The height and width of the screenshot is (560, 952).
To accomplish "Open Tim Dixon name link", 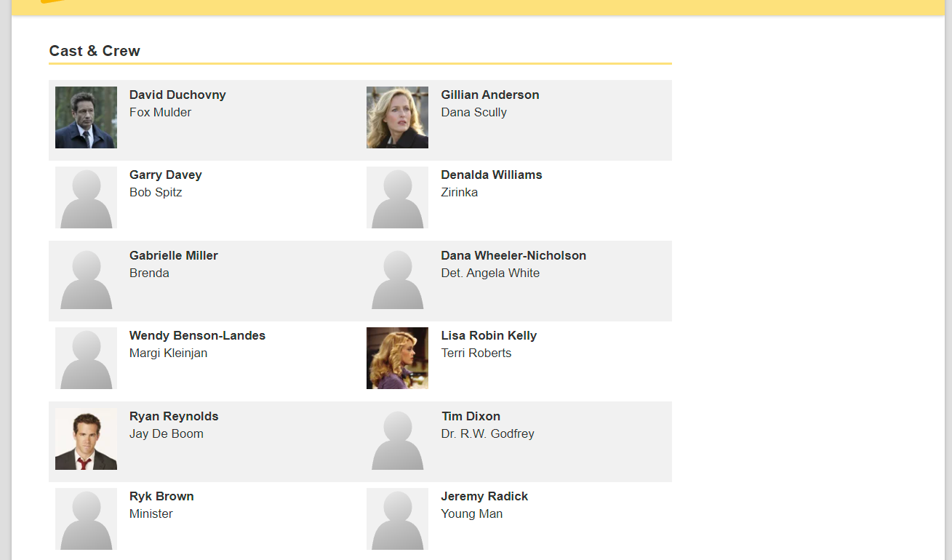I will pyautogui.click(x=471, y=416).
